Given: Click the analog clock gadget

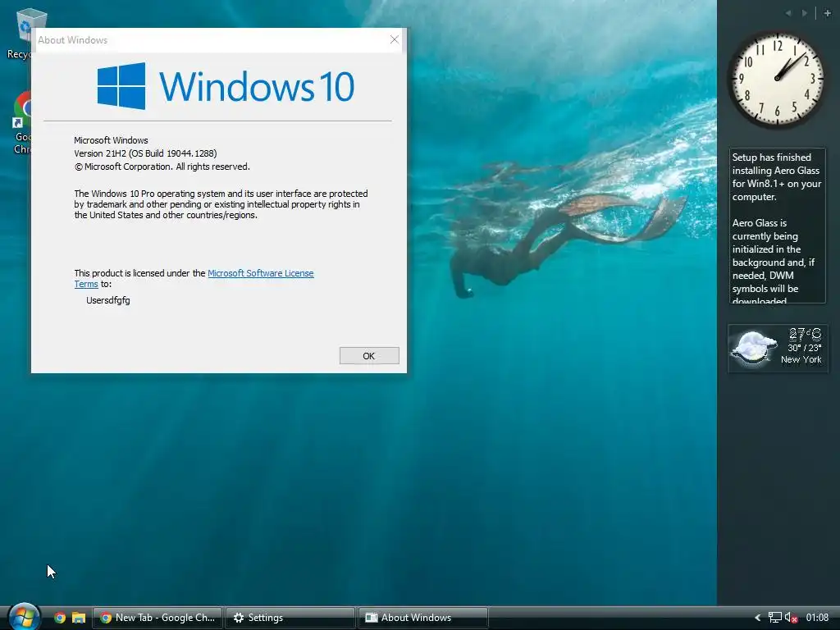Looking at the screenshot, I should [x=777, y=80].
